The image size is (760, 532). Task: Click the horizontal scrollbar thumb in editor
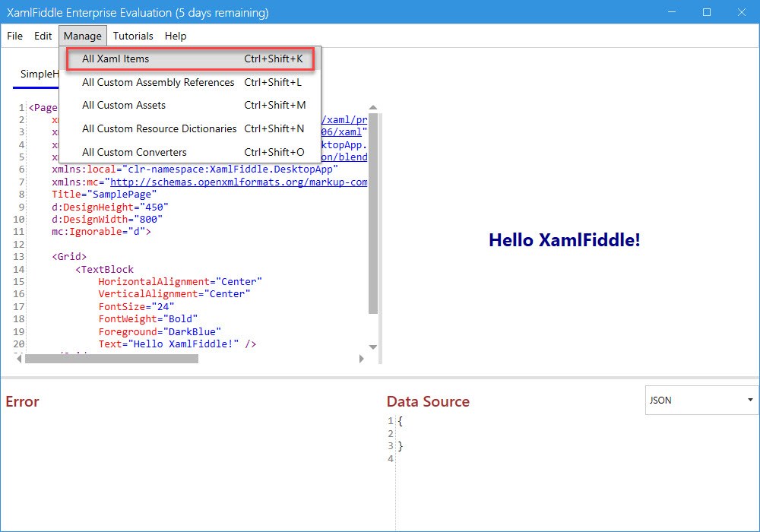tap(112, 359)
